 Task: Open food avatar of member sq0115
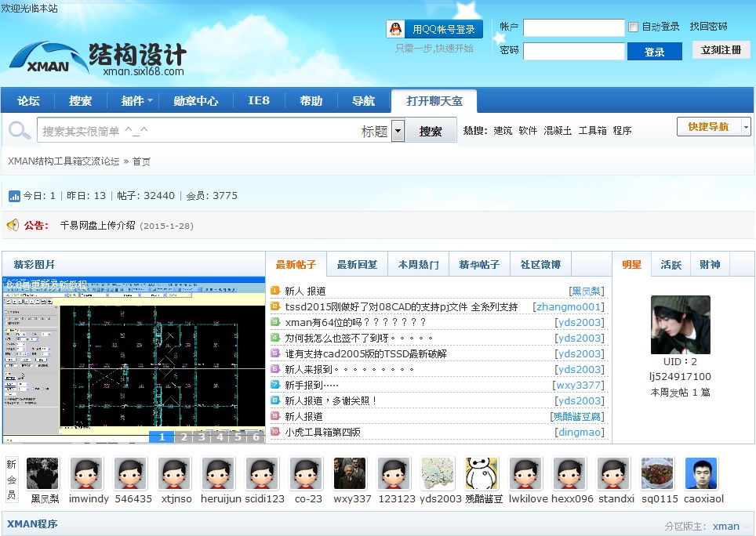pyautogui.click(x=656, y=473)
